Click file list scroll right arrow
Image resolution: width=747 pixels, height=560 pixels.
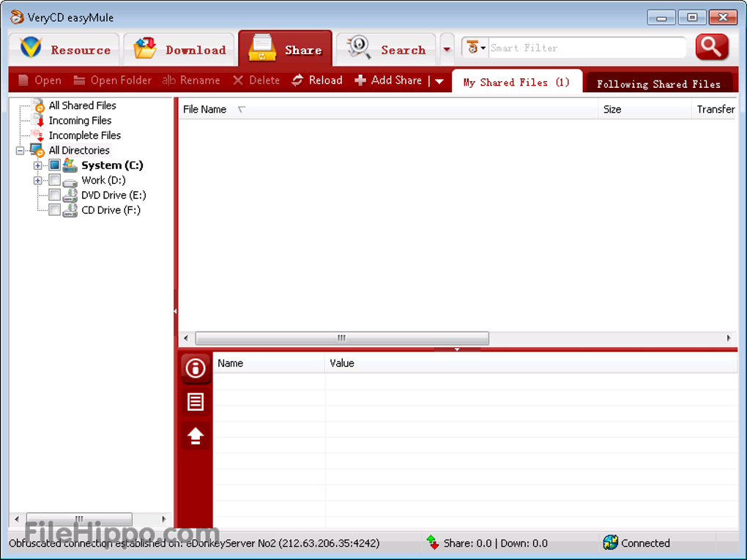[x=729, y=338]
